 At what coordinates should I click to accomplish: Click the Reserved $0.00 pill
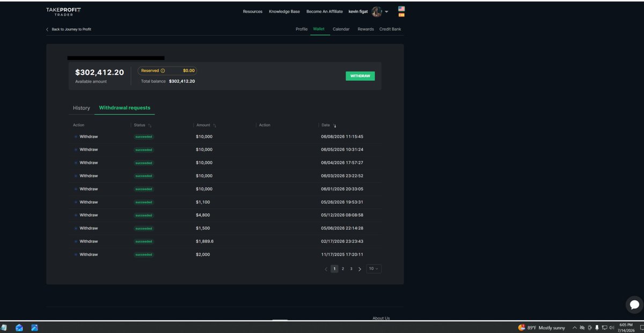167,71
